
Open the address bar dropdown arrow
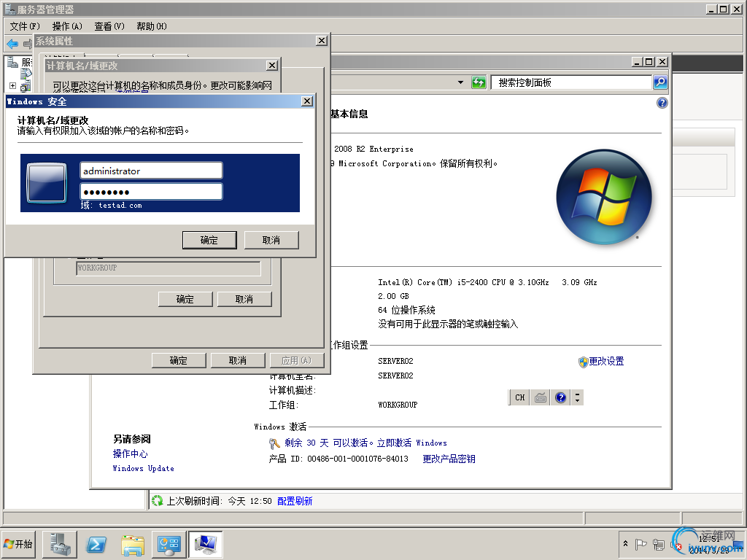460,82
